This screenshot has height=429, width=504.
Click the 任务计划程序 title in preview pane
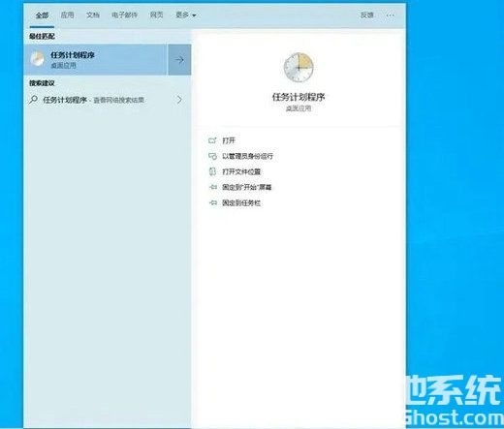coord(299,97)
